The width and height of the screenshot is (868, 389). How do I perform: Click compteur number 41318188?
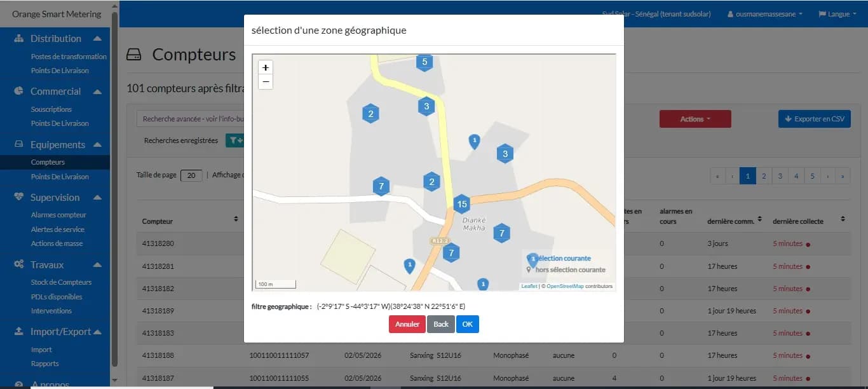(158, 355)
